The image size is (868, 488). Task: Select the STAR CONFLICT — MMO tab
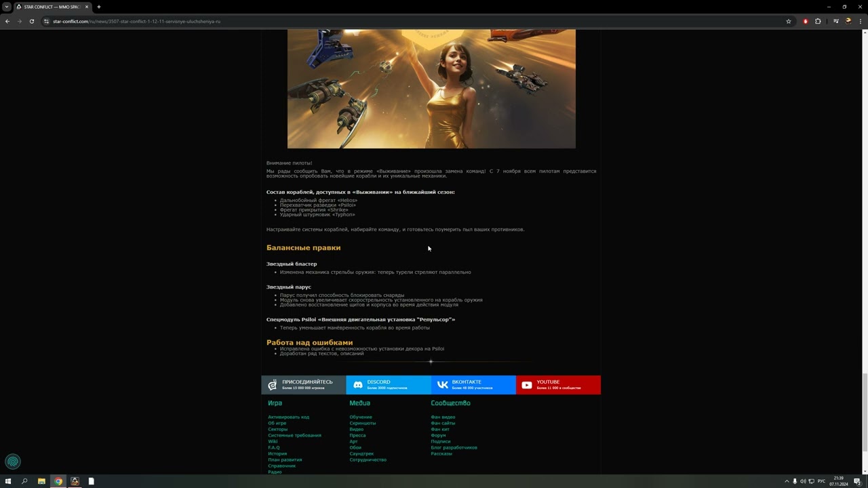[x=52, y=7]
